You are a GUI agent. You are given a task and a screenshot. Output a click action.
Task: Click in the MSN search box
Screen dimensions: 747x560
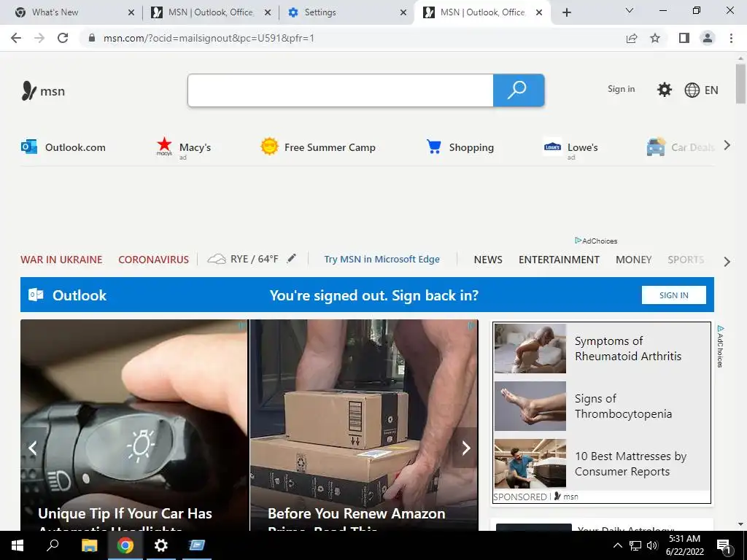coord(341,90)
